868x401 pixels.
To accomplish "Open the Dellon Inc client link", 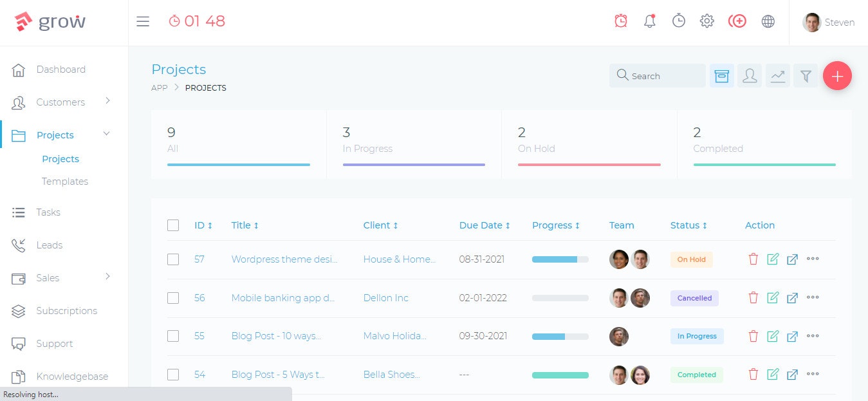I will coord(385,298).
